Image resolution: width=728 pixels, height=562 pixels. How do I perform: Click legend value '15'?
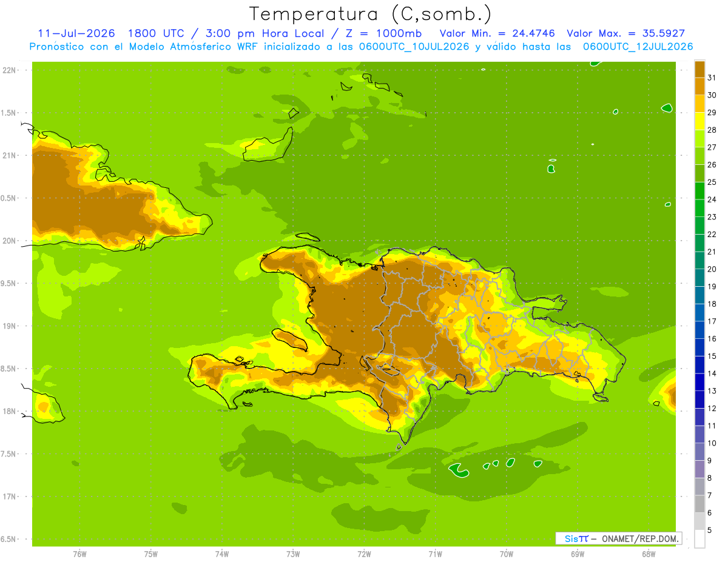tap(712, 356)
